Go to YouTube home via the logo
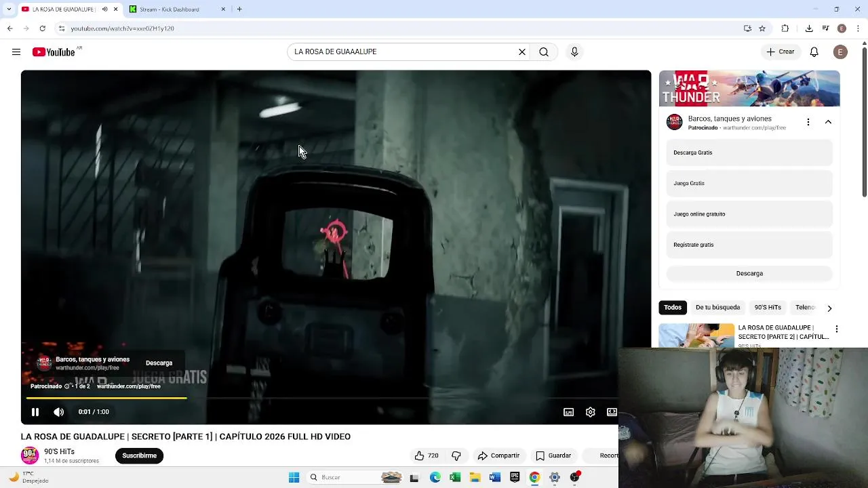Image resolution: width=868 pixels, height=488 pixels. click(x=54, y=52)
